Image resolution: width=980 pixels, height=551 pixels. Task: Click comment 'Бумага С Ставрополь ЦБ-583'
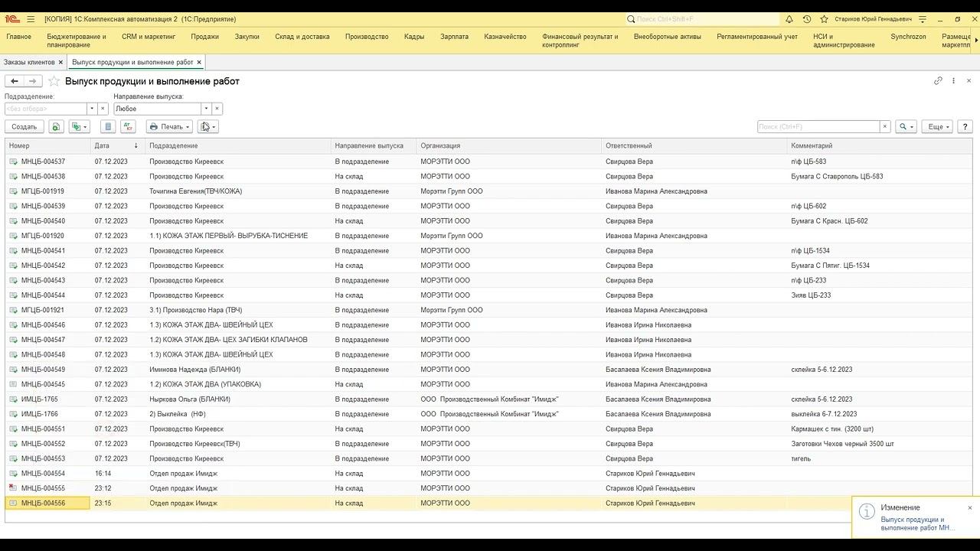click(x=837, y=177)
